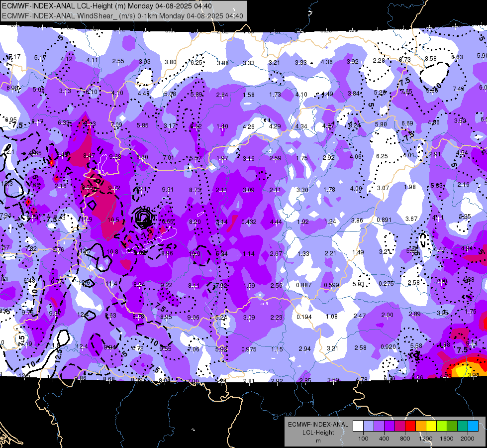
Task: Click the white legend color swatch
Action: [x=358, y=426]
